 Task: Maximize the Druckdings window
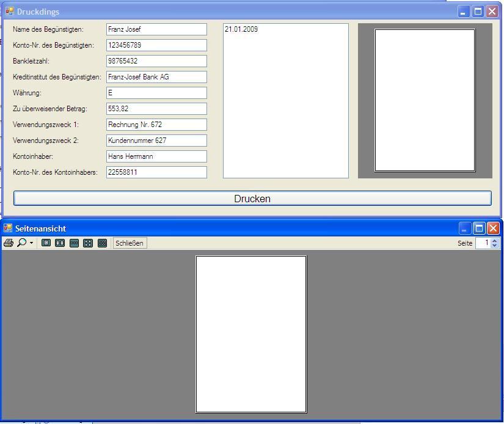[x=478, y=12]
